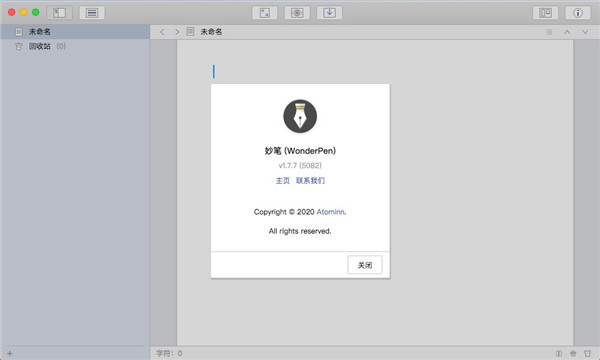Click the v1.7.7 (5082) version text
This screenshot has width=600, height=360.
click(x=300, y=165)
